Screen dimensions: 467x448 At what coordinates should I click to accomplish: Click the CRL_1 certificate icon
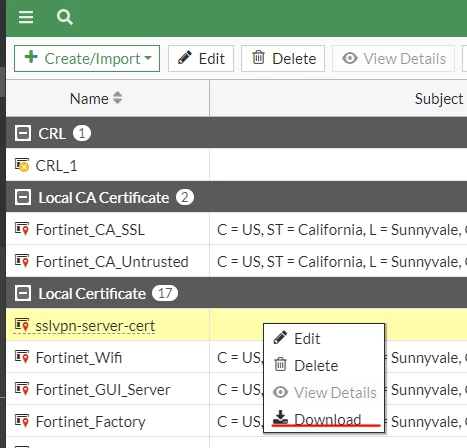coord(22,165)
